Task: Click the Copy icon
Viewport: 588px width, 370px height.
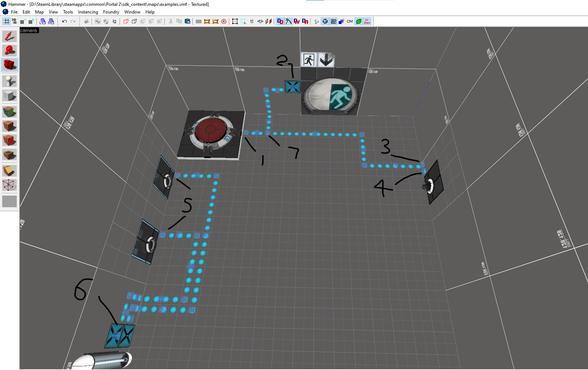Action: point(179,21)
